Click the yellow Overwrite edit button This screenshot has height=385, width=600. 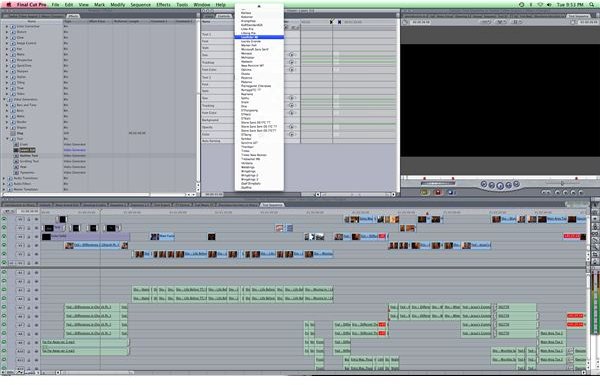[424, 192]
